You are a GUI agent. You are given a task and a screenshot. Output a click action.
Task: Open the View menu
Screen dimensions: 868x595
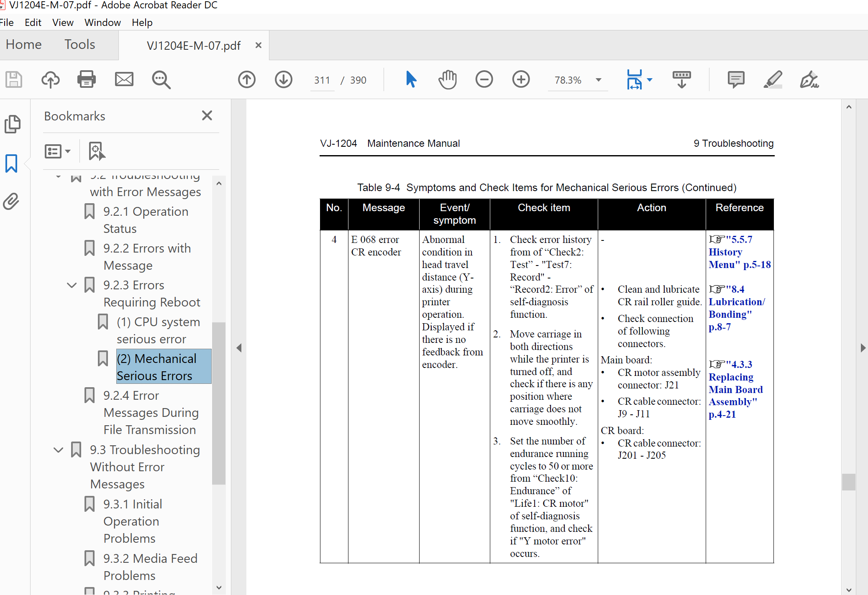click(63, 23)
